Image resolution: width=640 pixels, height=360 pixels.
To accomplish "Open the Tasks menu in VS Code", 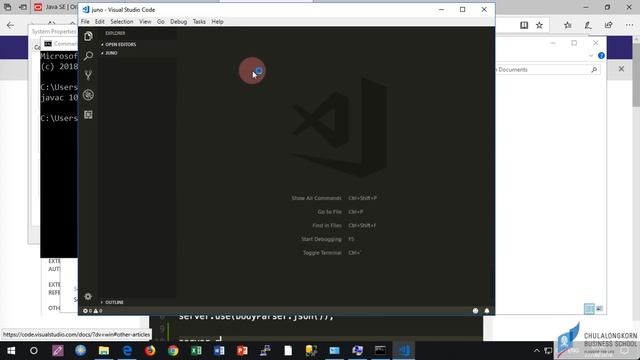I will [x=199, y=22].
